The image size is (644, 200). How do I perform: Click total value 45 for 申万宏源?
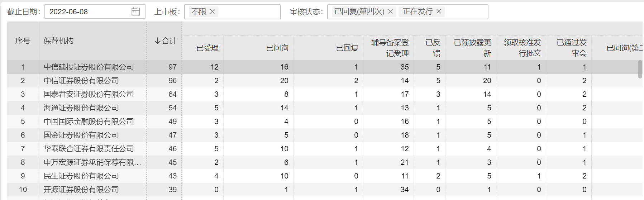pyautogui.click(x=172, y=162)
